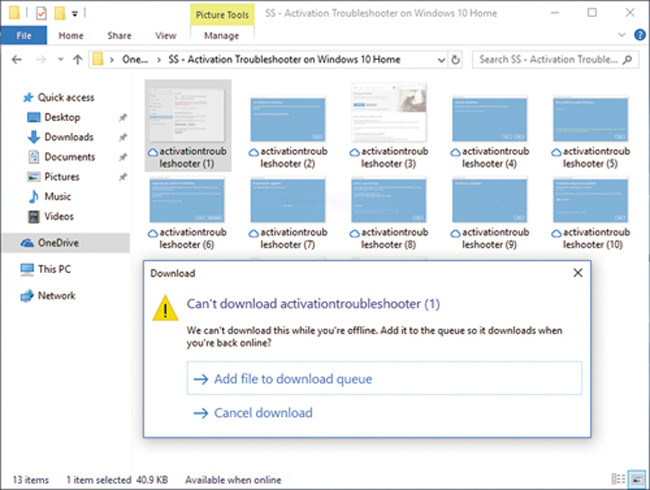Switch to details view in status bar
Viewport: 650px width, 490px height.
[618, 480]
